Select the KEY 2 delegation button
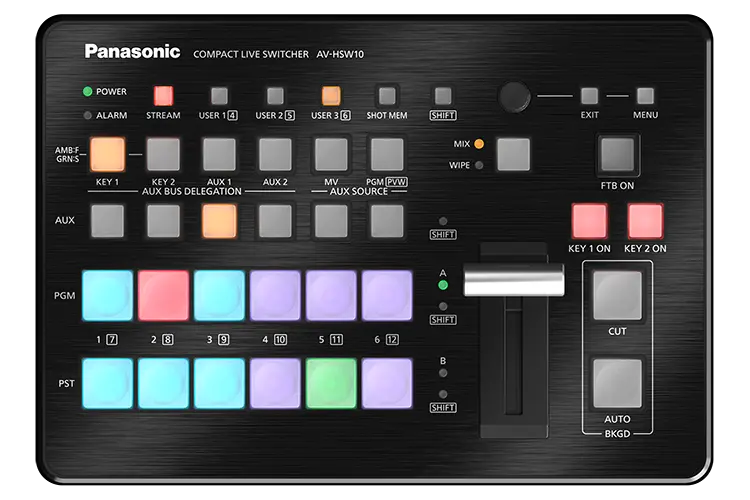 pos(163,154)
